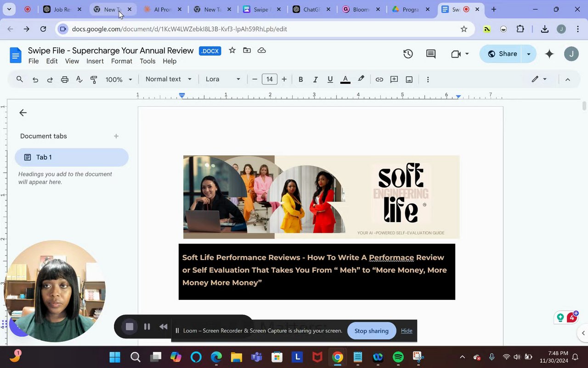Click Stop sharing button
This screenshot has height=368, width=588.
pyautogui.click(x=371, y=331)
